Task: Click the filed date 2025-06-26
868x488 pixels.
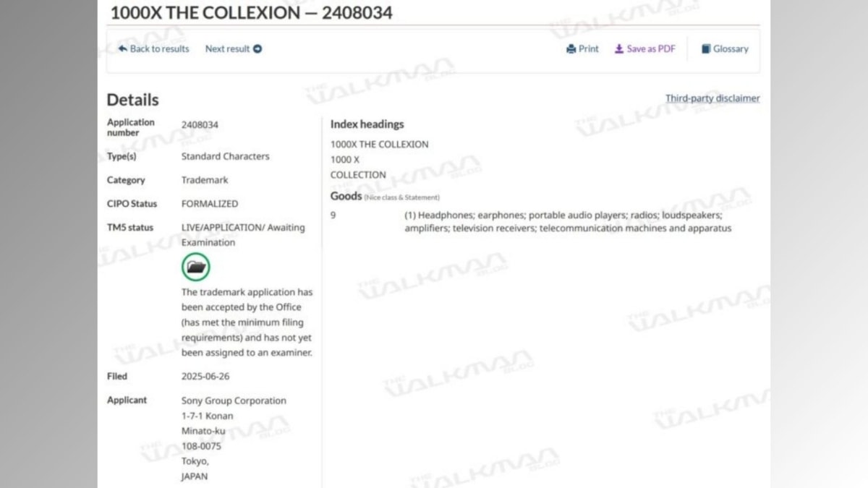Action: coord(205,377)
